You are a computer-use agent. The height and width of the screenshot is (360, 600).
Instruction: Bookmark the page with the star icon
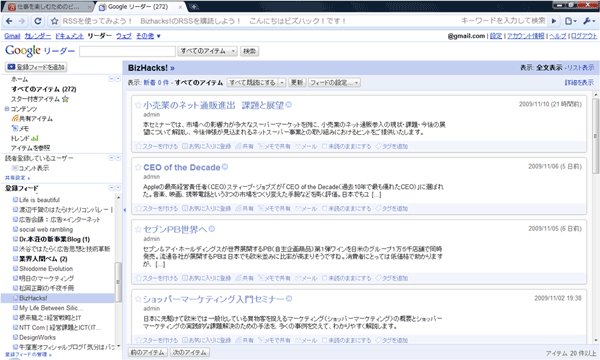click(x=55, y=21)
